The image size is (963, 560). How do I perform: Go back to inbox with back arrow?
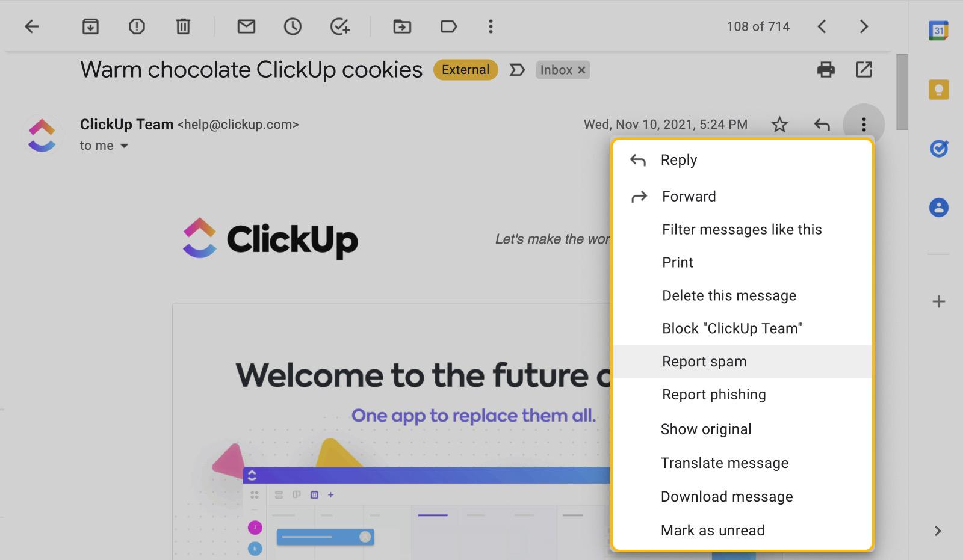click(32, 26)
